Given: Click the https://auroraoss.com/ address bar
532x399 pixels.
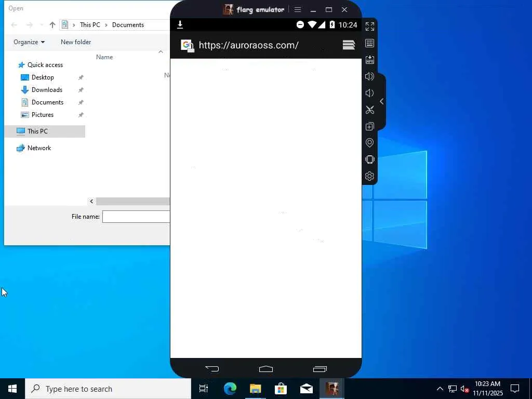Looking at the screenshot, I should (x=248, y=45).
